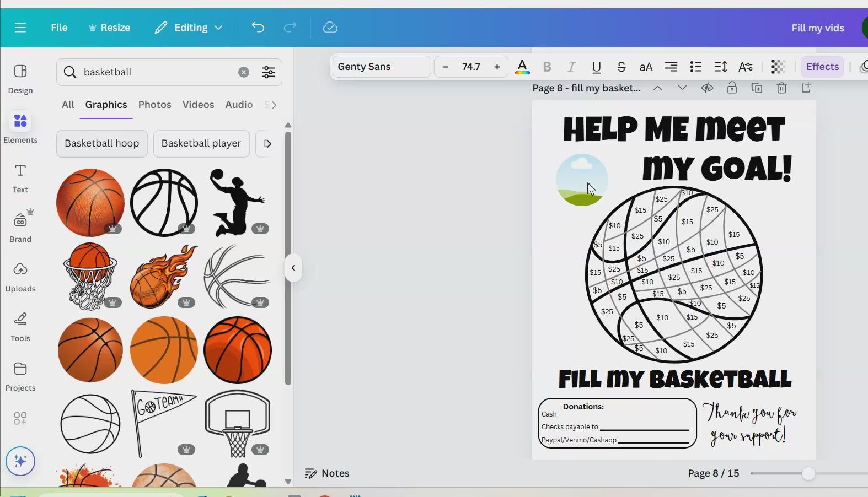Open the Elements sidebar panel
The height and width of the screenshot is (497, 868).
[20, 127]
